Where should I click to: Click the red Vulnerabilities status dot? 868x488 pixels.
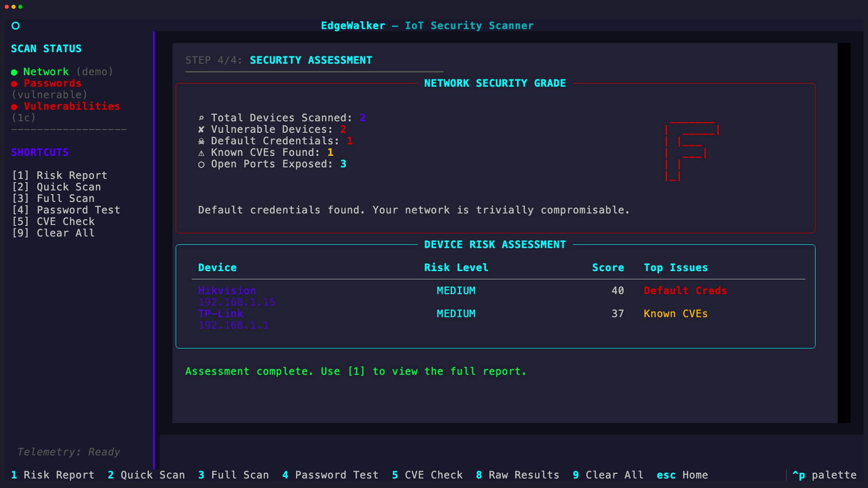[x=14, y=107]
